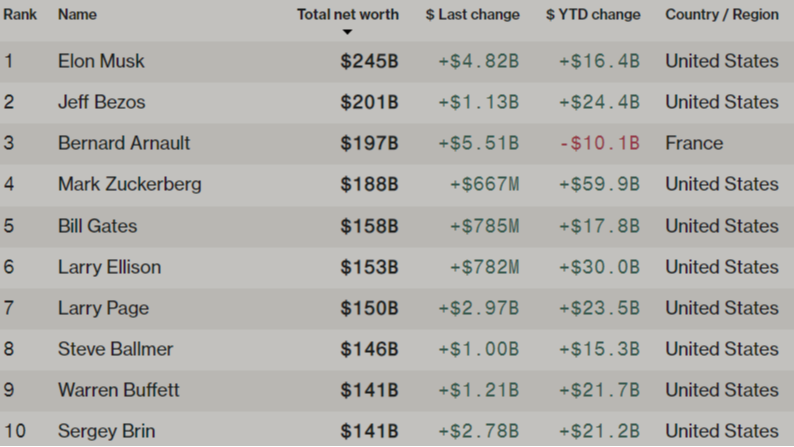
Task: Click Bernard Arnault's red -$10.1B YTD value
Action: (x=600, y=143)
